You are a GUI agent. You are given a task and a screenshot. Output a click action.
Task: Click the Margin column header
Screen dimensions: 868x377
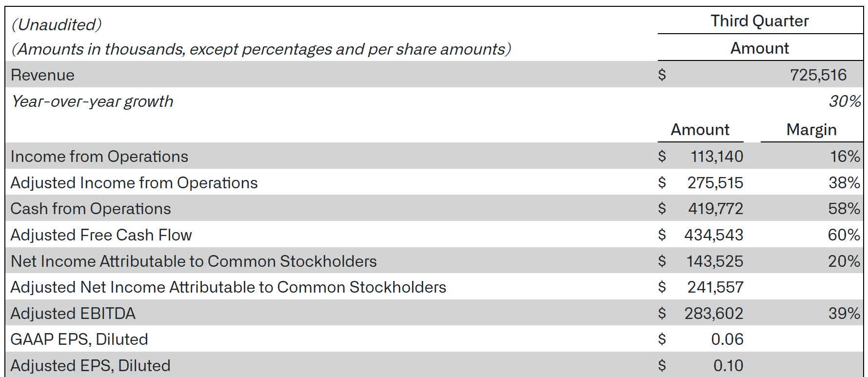(811, 129)
